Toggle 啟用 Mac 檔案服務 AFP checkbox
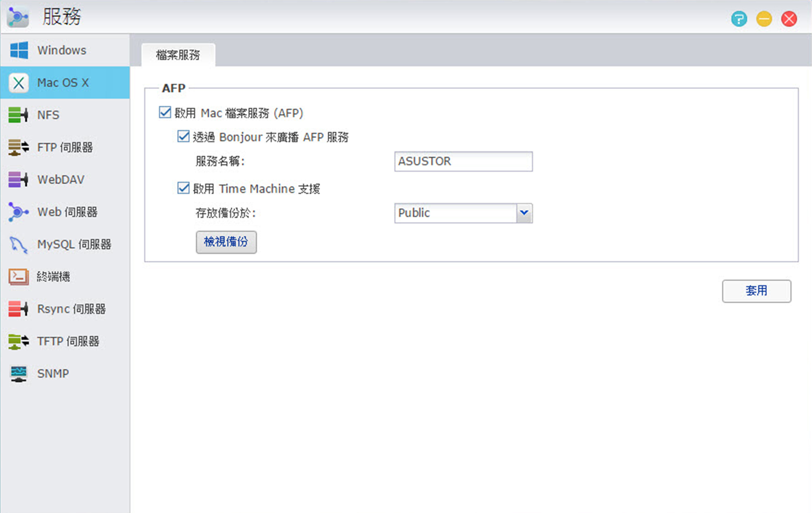Screen dimensions: 812x513 165,113
